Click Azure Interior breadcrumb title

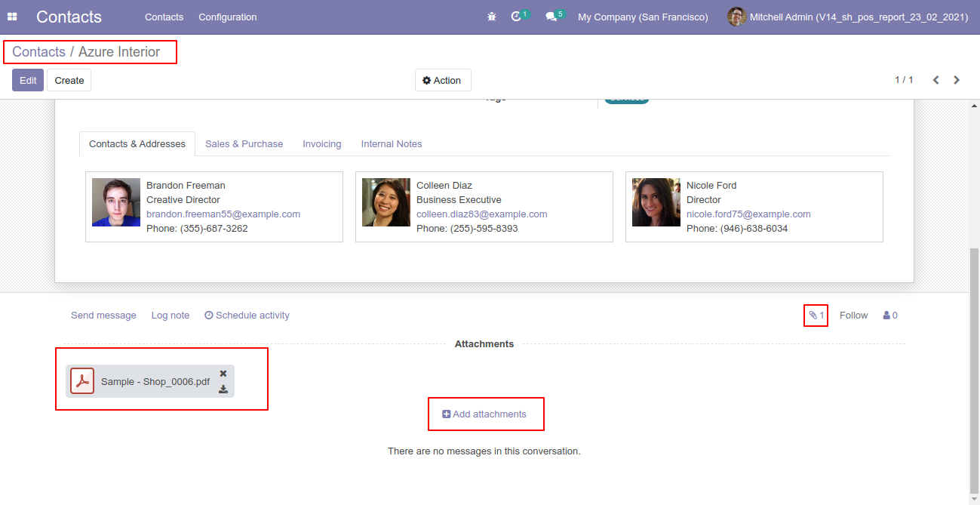[119, 52]
